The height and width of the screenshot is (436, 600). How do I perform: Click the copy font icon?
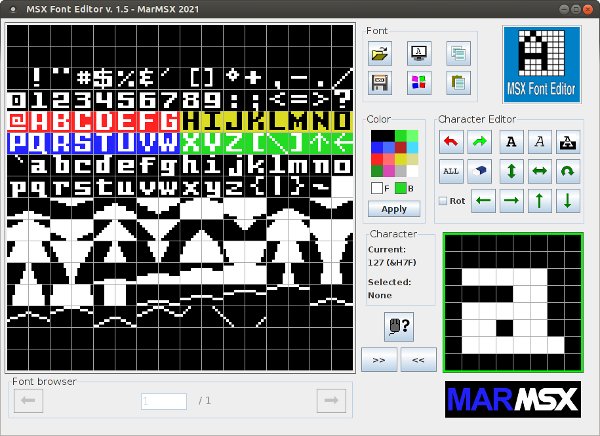pos(458,53)
